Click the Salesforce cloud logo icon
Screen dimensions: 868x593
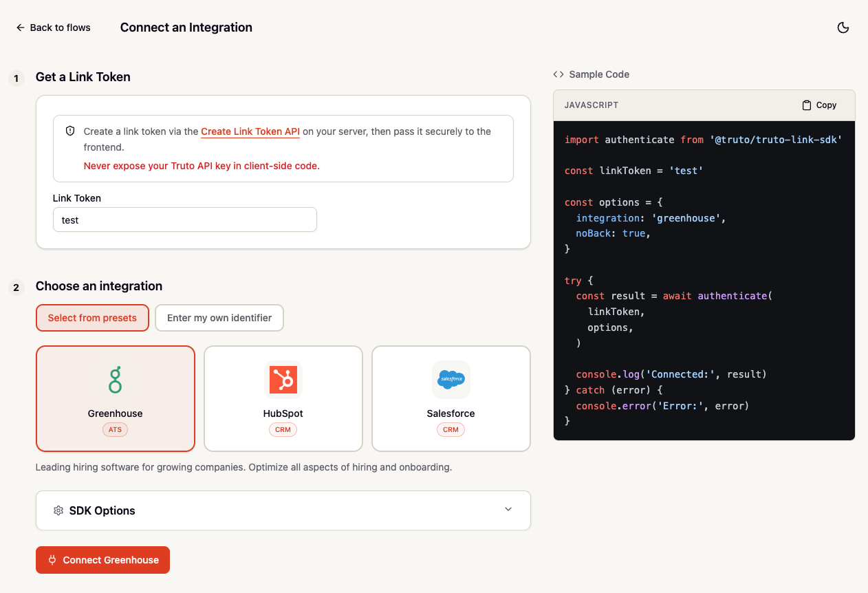pos(451,380)
